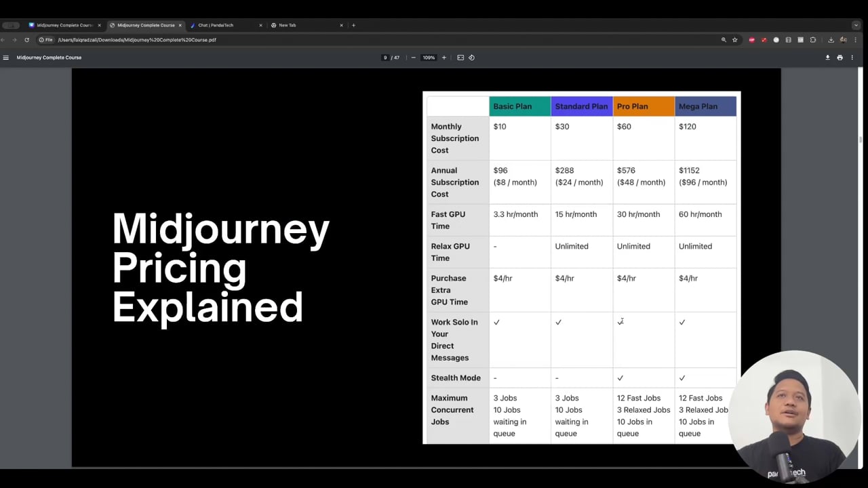Rotate the PDF counterclockwise
Image resolution: width=868 pixels, height=488 pixels.
(471, 58)
